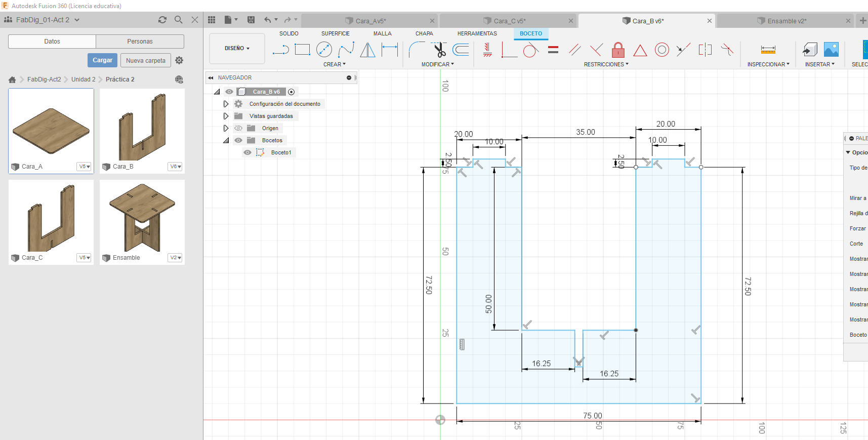Navigate to Unidad 2 breadcrumb
Screen dimensions: 868x440
coord(84,79)
